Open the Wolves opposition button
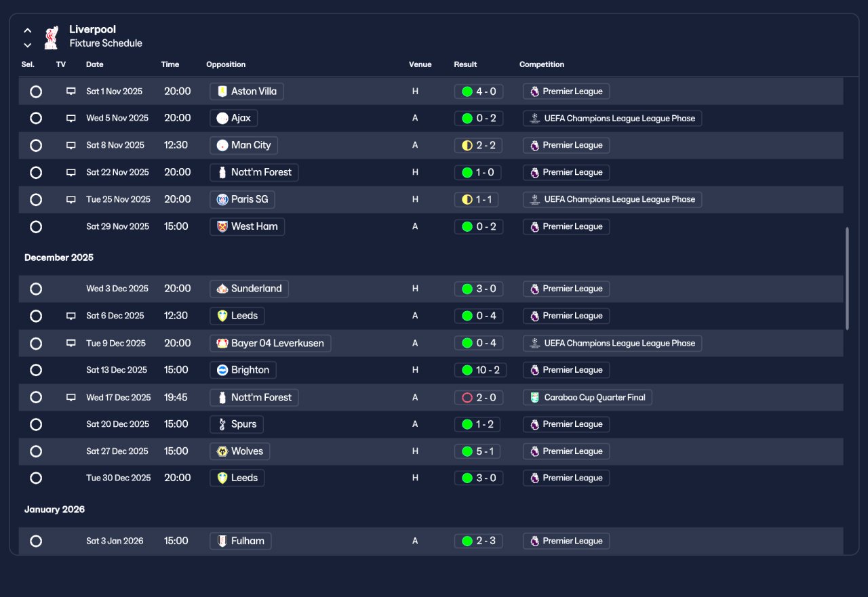The width and height of the screenshot is (868, 597). (240, 451)
